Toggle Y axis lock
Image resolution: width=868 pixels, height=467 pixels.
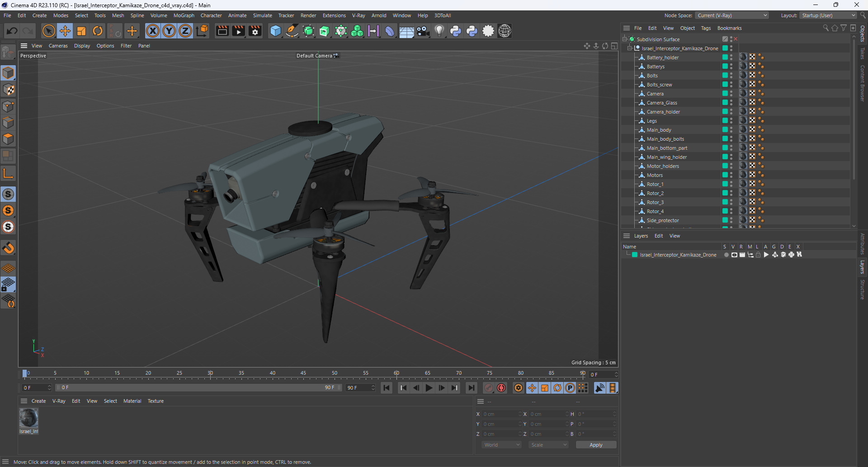pos(169,31)
